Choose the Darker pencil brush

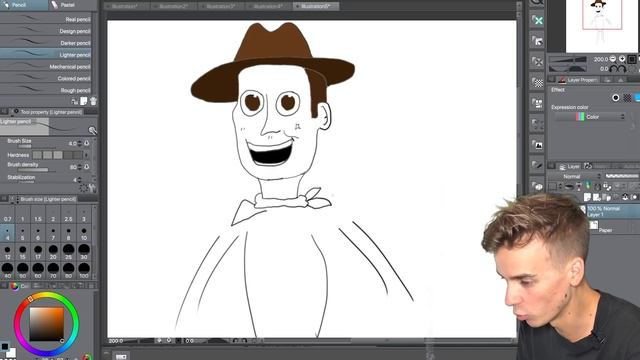tap(46, 42)
